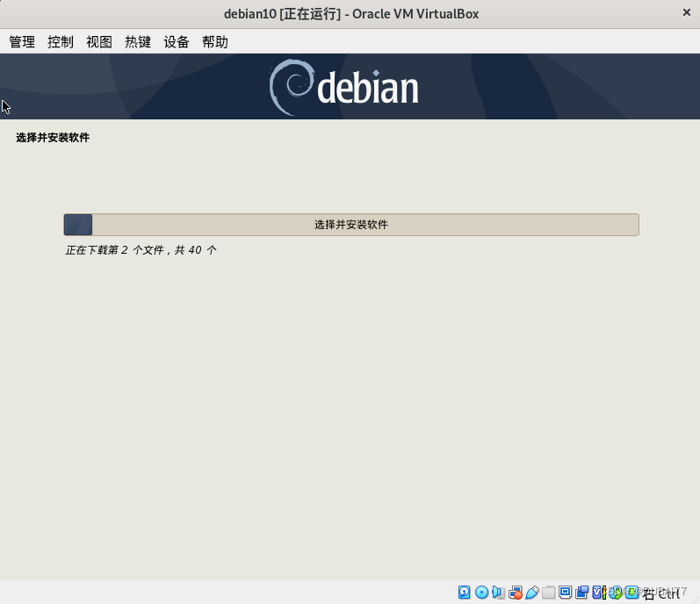Click the 选择并安装软件 page heading
This screenshot has width=700, height=604.
[53, 138]
